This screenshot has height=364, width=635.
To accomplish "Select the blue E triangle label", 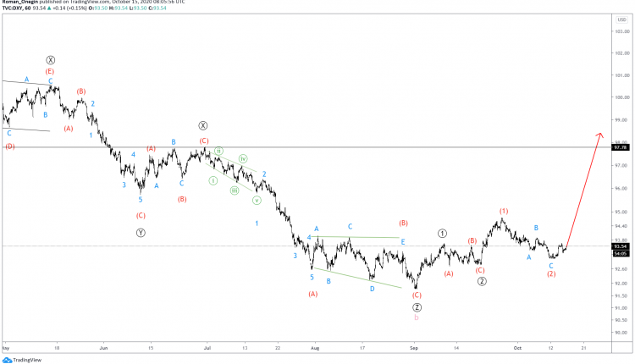I will (403, 242).
